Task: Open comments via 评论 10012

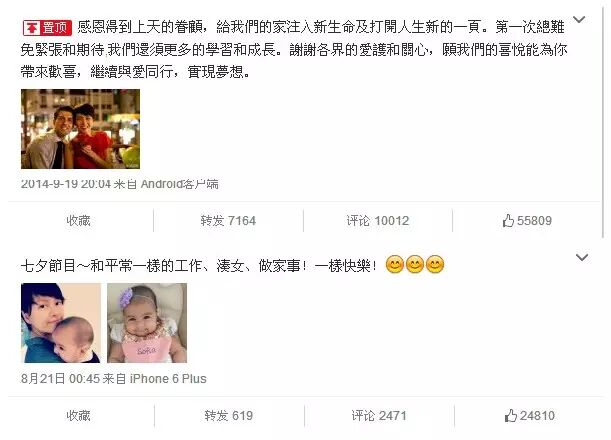Action: (x=378, y=221)
